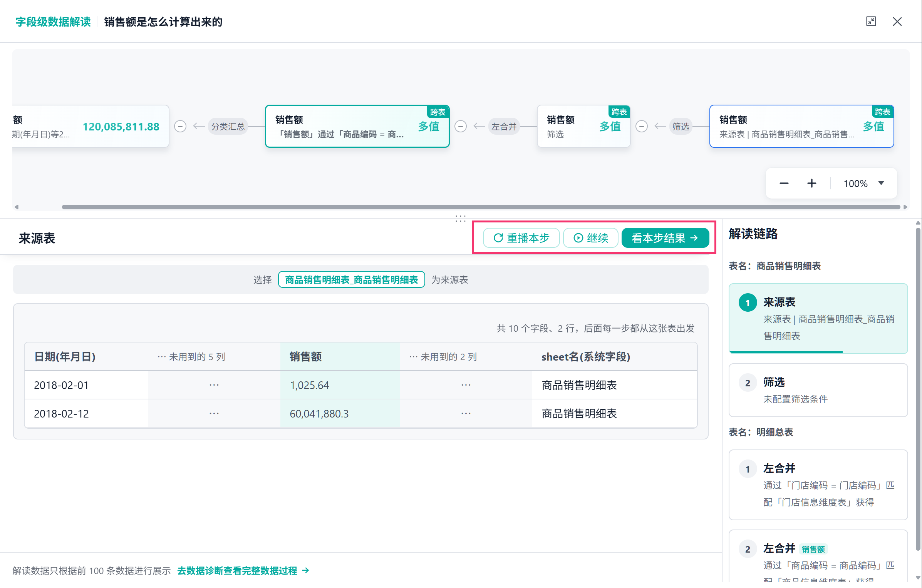
Task: Click the 继续 continue button
Action: (x=591, y=238)
